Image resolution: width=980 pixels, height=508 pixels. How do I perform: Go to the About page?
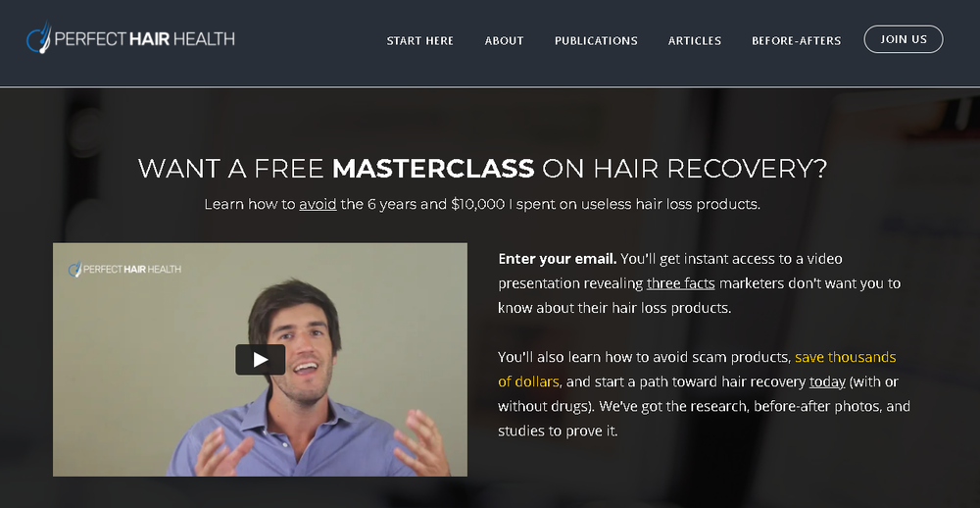click(x=504, y=40)
